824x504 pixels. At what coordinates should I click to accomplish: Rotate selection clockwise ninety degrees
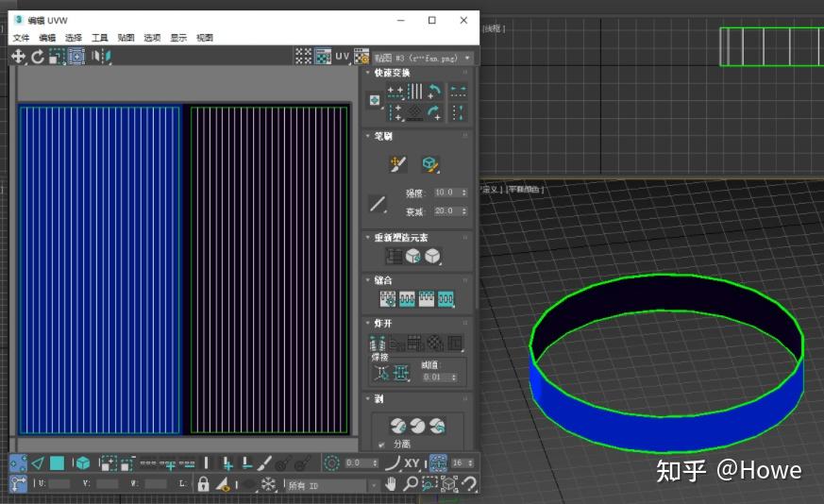(434, 112)
